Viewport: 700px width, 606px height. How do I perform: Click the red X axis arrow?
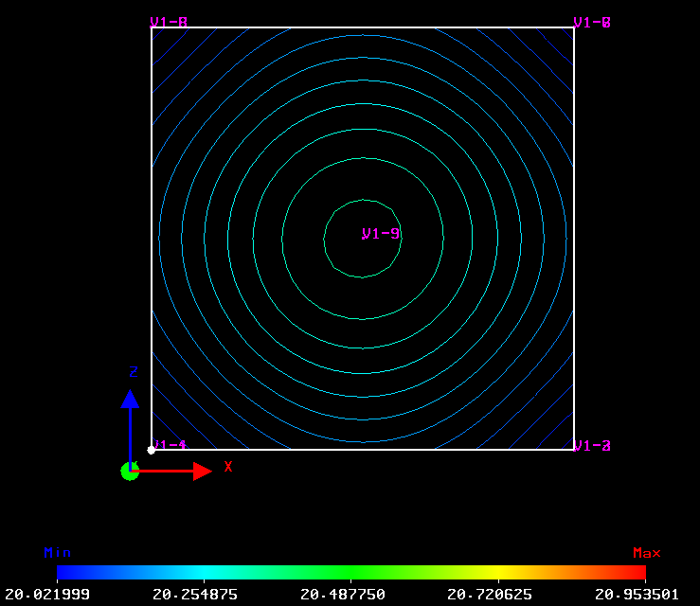click(x=201, y=471)
